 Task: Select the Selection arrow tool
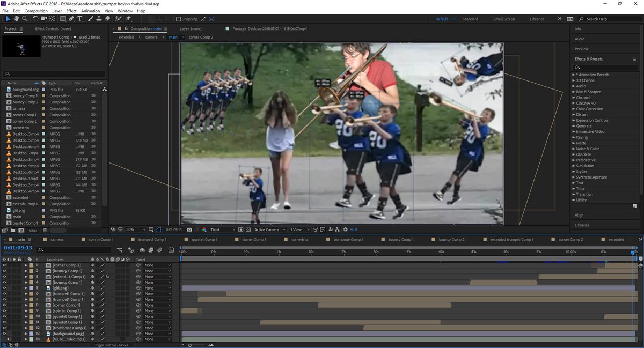click(8, 19)
